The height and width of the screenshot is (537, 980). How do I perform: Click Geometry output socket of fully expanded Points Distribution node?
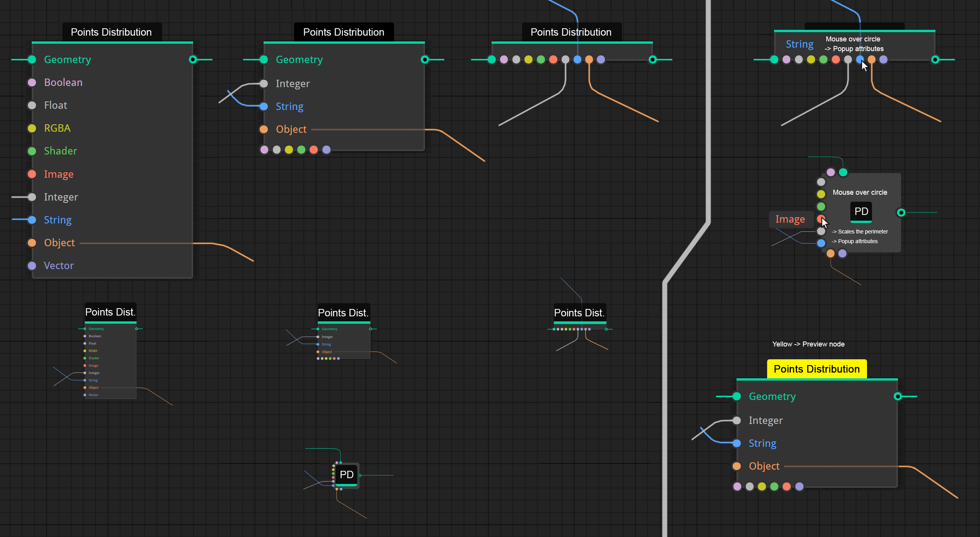click(193, 60)
